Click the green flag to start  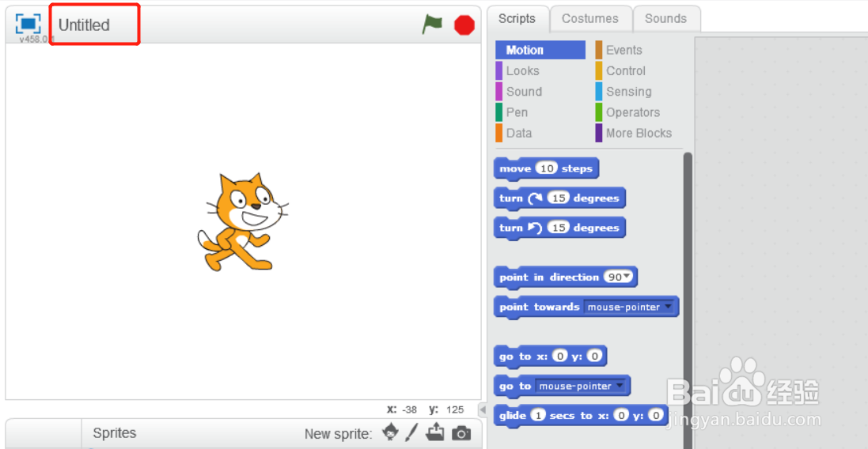(x=432, y=25)
